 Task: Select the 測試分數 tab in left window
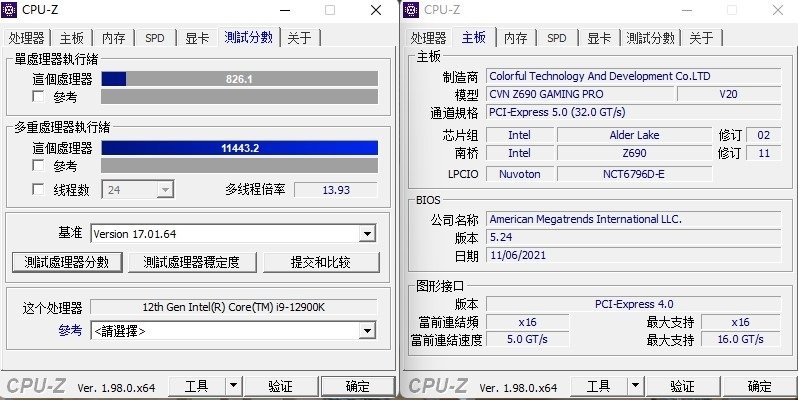[249, 37]
